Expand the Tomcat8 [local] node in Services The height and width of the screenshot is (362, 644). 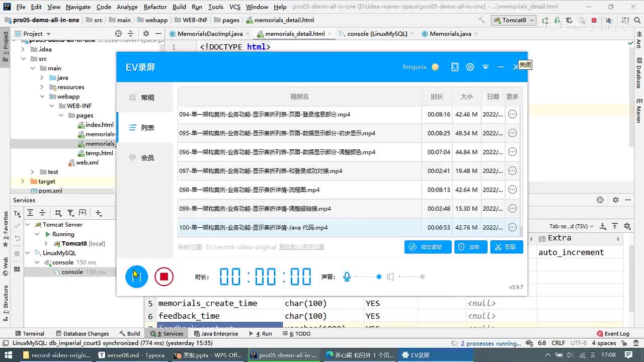pos(46,243)
